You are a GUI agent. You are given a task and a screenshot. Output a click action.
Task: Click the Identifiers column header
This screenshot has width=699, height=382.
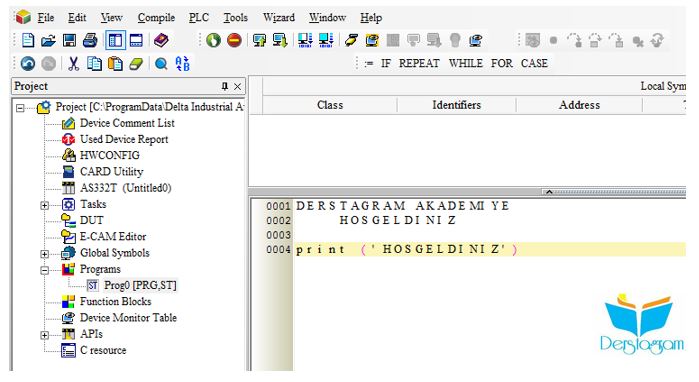point(456,105)
